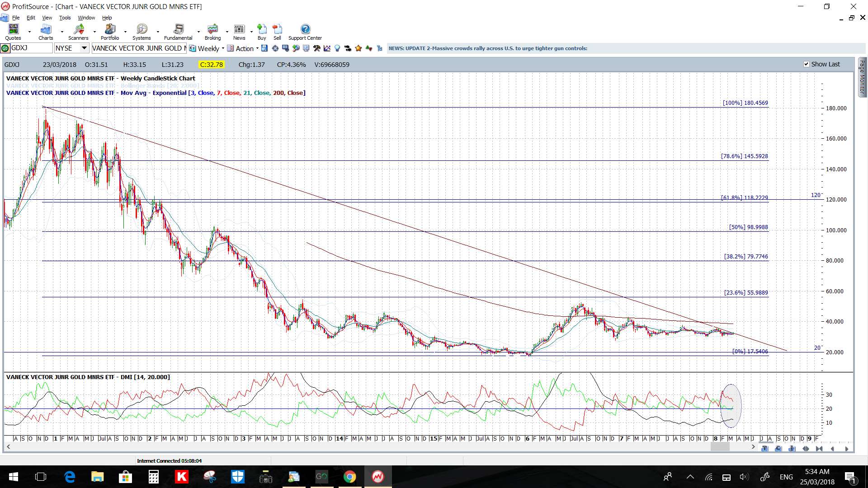The image size is (868, 488).
Task: Open the Broking tool
Action: click(x=212, y=32)
